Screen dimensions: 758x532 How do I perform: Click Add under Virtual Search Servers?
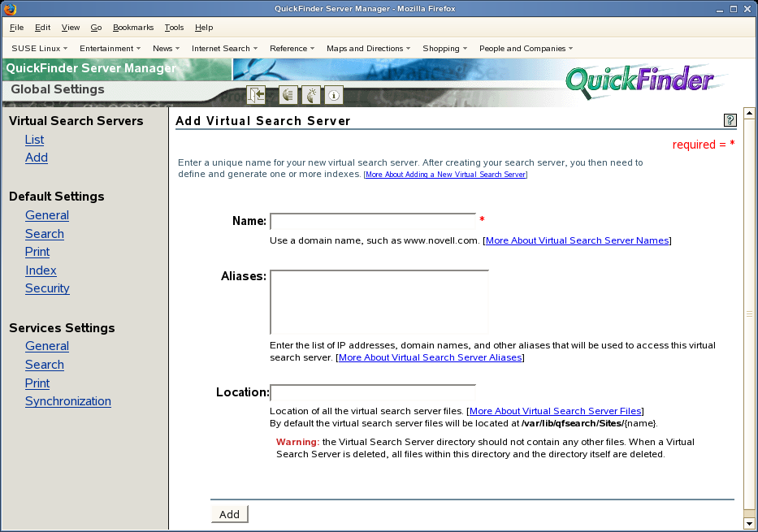37,158
